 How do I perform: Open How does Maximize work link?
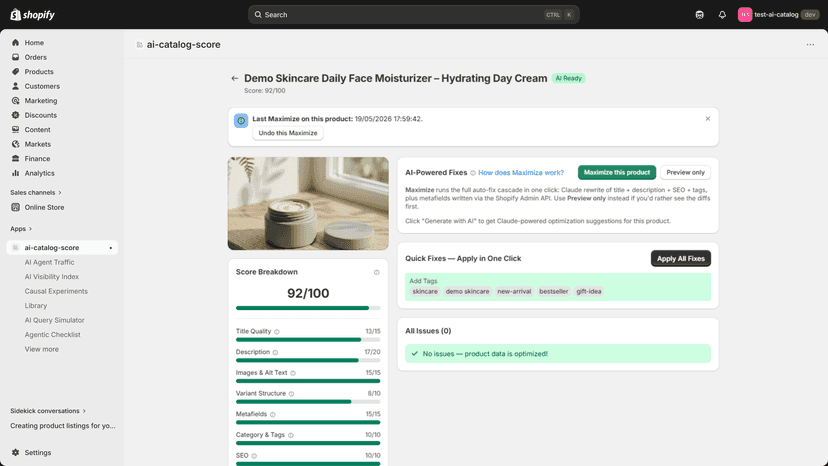click(x=521, y=173)
